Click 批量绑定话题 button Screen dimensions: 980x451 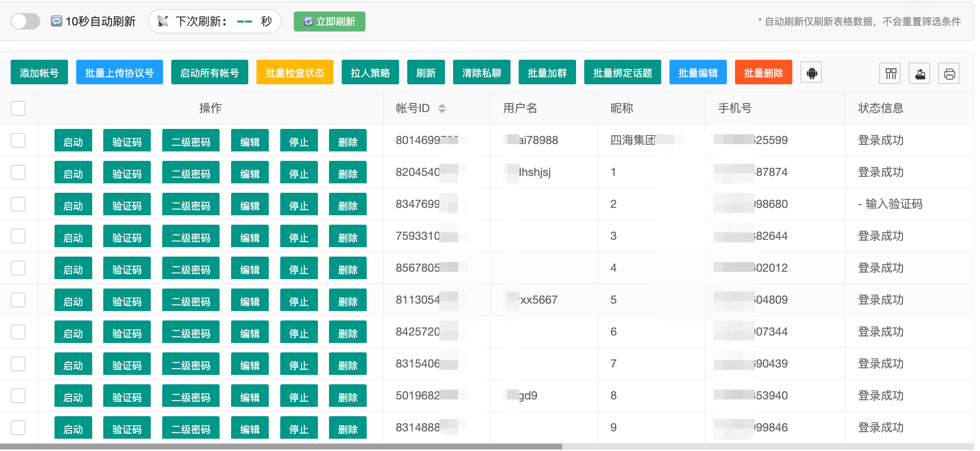[623, 72]
